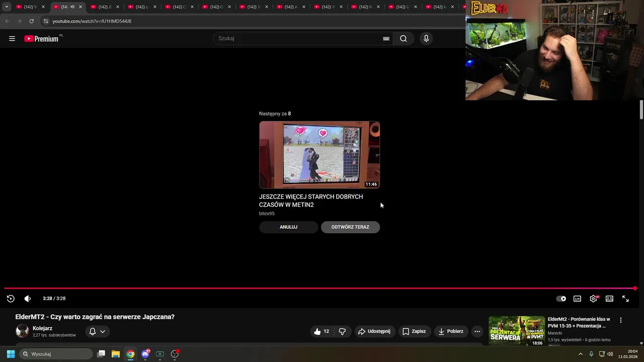This screenshot has height=362, width=644.
Task: Open Task View on taskbar
Action: click(101, 354)
